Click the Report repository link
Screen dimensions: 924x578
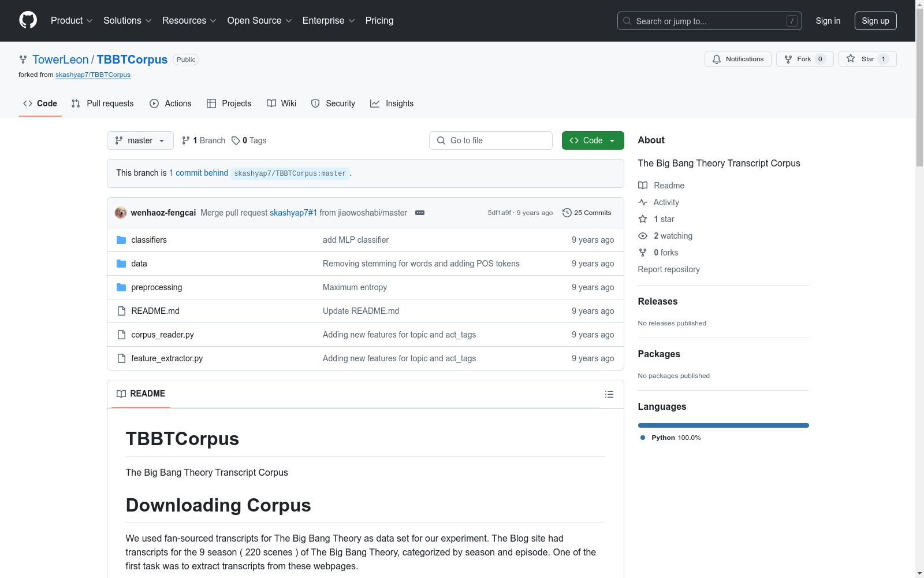click(669, 269)
